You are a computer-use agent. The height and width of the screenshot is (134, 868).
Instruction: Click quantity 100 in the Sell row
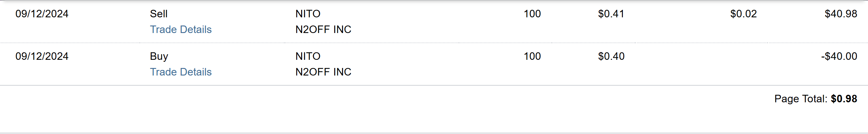(x=532, y=14)
